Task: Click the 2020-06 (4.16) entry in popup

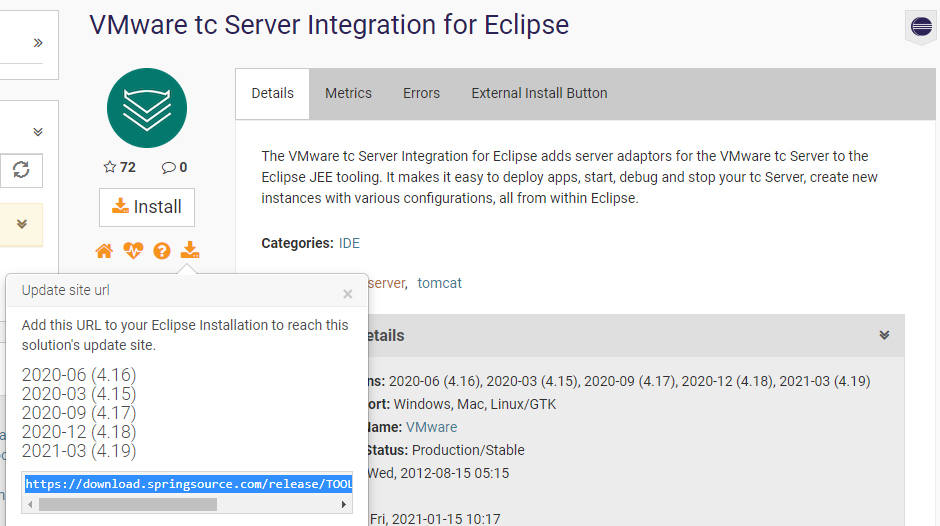Action: 79,375
